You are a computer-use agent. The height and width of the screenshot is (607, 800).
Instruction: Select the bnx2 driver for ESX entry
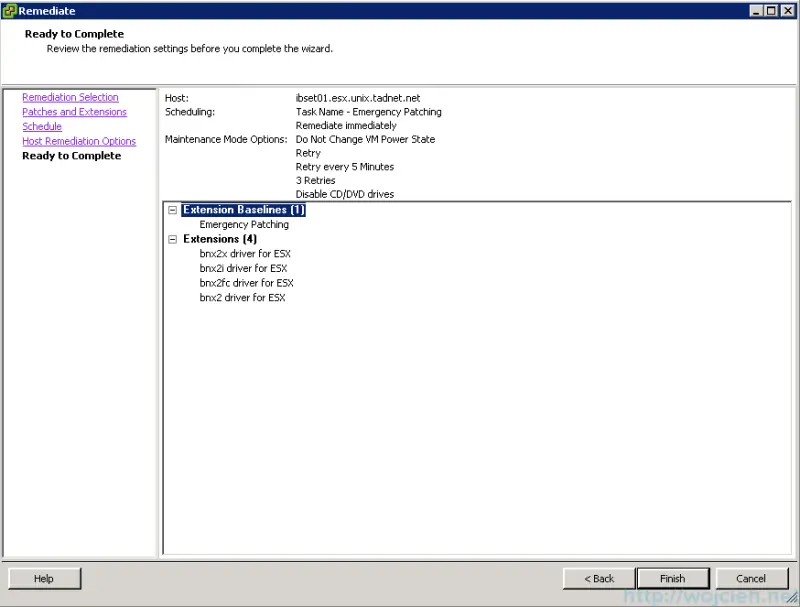(x=241, y=297)
